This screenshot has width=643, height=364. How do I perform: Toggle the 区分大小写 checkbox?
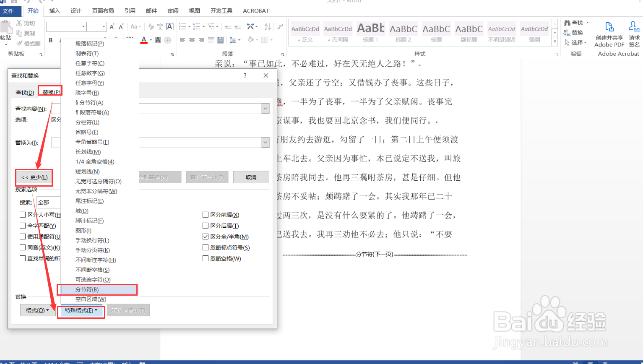pyautogui.click(x=23, y=215)
